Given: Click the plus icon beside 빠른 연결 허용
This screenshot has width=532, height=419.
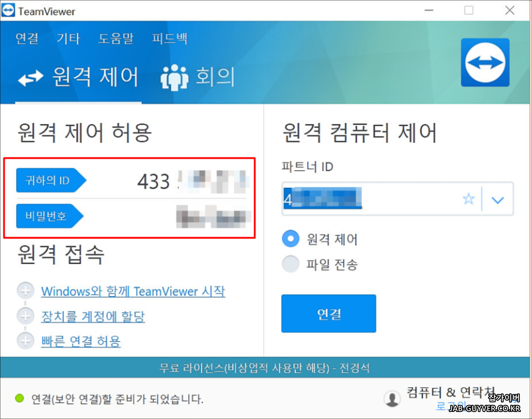Looking at the screenshot, I should pyautogui.click(x=25, y=341).
